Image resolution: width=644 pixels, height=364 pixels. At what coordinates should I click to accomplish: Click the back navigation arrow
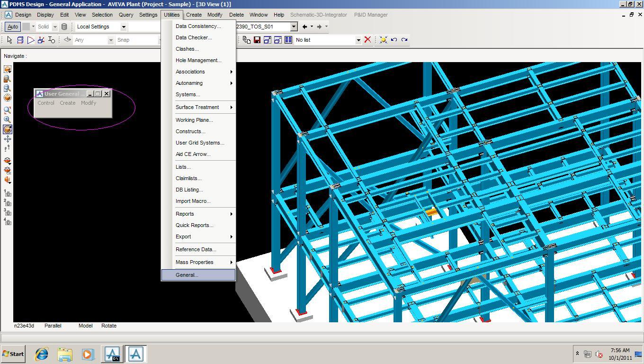click(305, 27)
